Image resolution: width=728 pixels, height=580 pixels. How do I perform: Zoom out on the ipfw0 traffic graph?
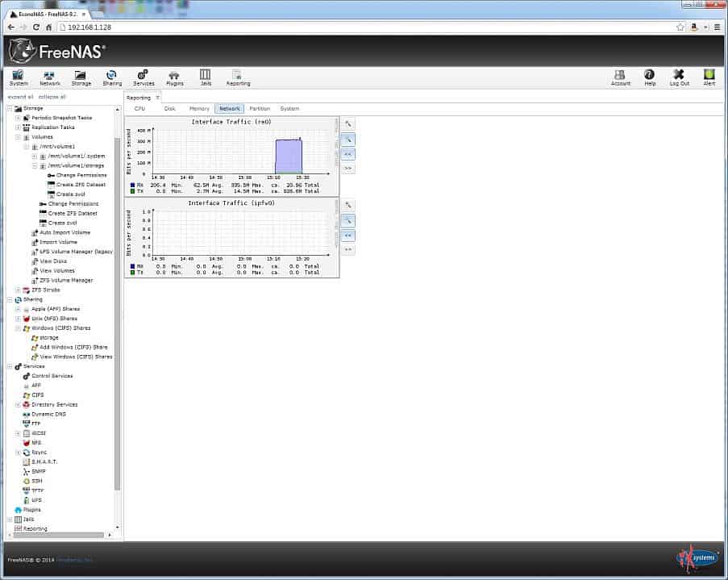(348, 221)
